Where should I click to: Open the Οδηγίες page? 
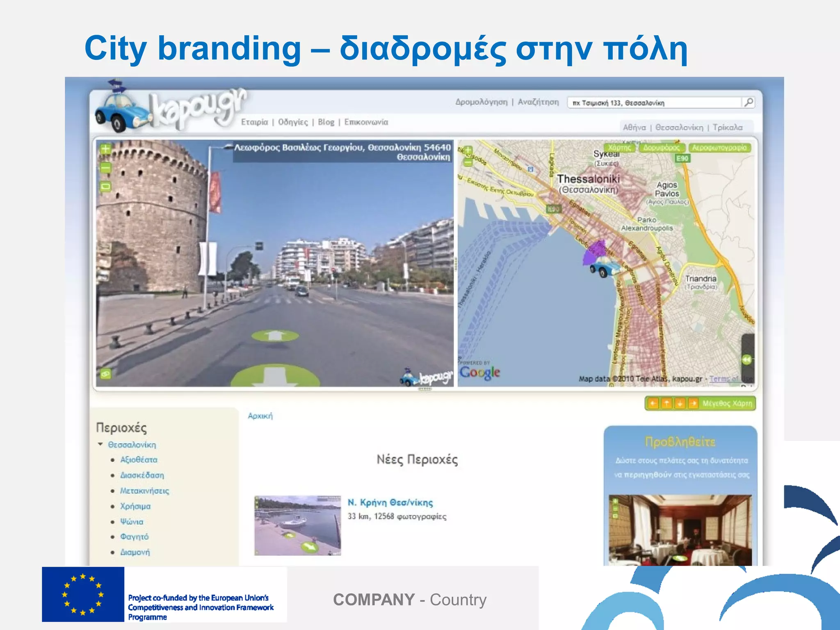pyautogui.click(x=293, y=122)
